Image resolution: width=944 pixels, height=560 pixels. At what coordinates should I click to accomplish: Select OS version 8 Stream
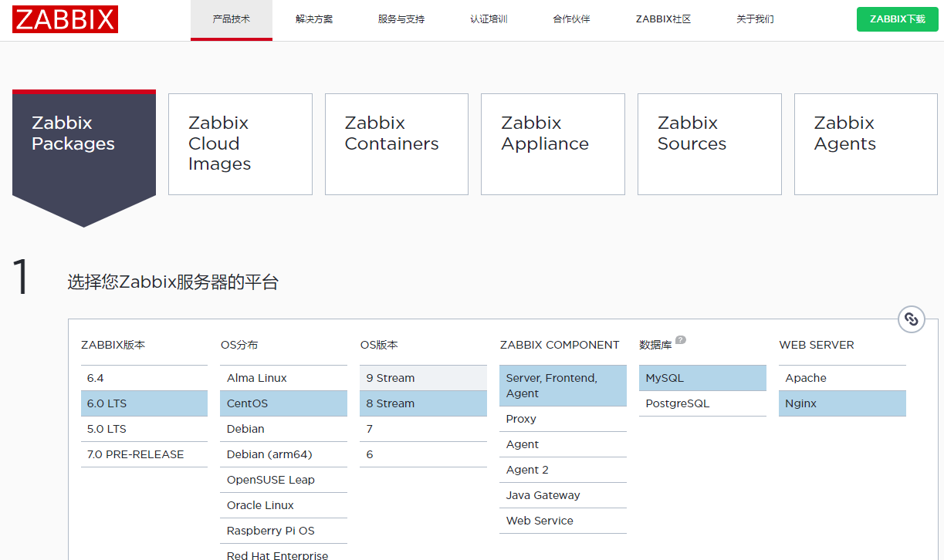tap(424, 403)
